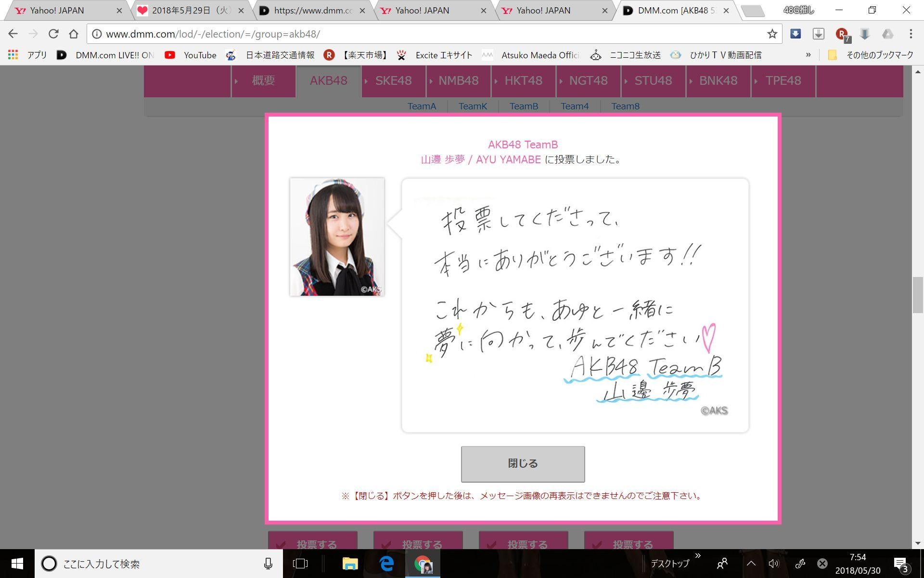Select the BNK48 group tab
The image size is (924, 578).
(718, 80)
